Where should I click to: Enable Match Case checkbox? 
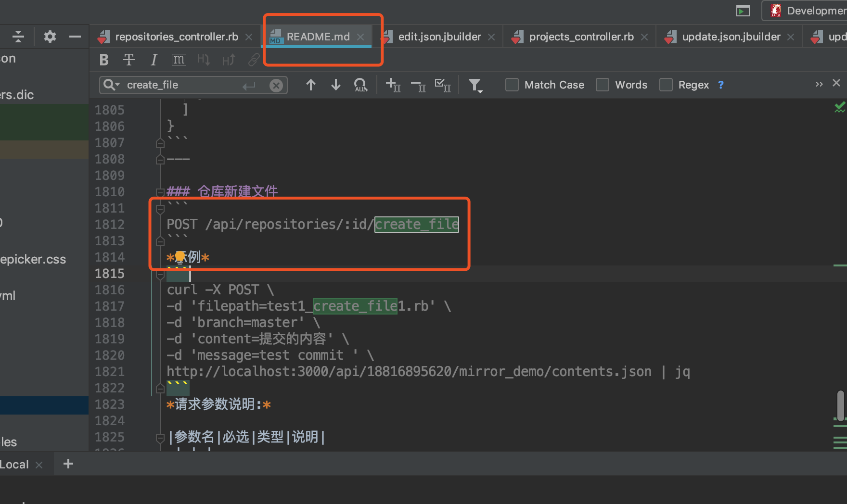tap(512, 85)
